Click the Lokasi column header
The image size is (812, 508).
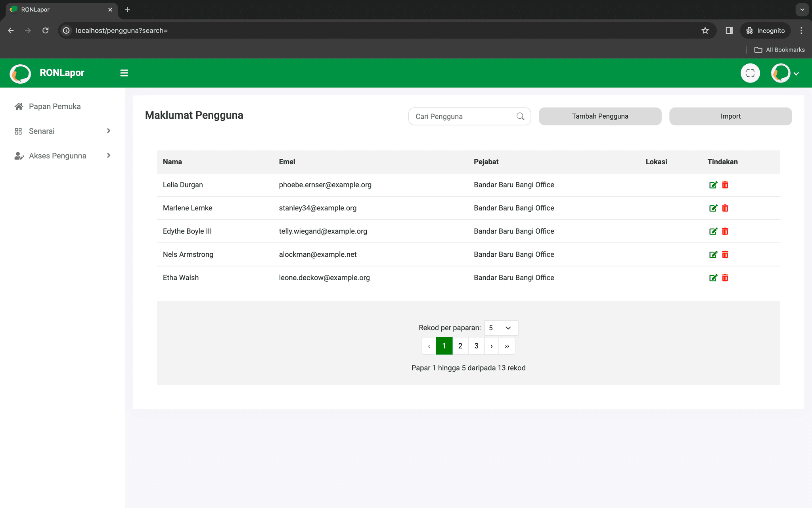[x=656, y=162]
